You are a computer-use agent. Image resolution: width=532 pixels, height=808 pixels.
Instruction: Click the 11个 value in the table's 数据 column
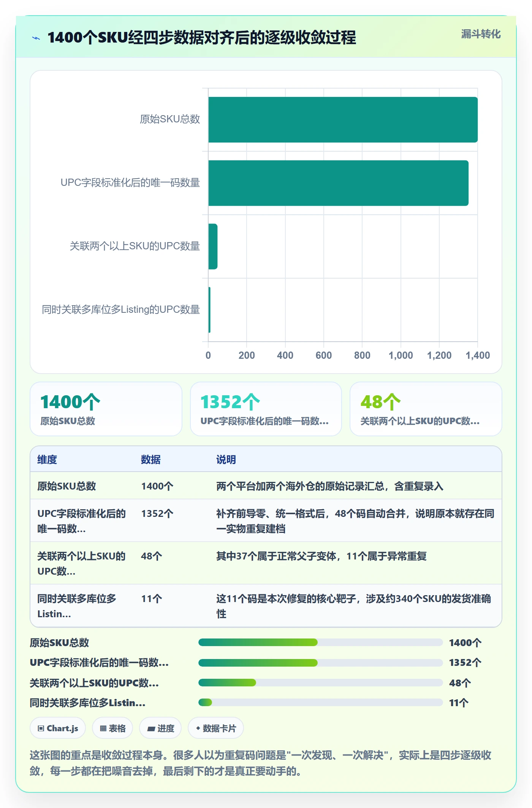click(152, 599)
